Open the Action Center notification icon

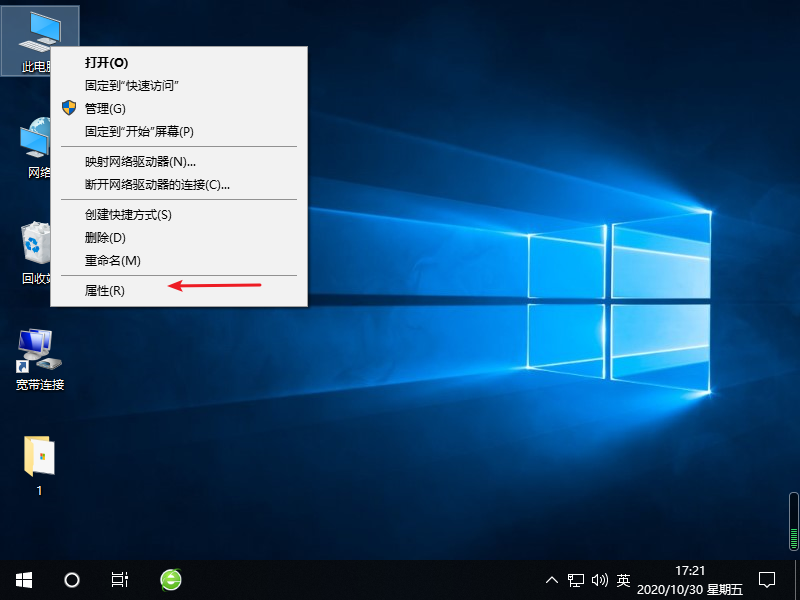(x=765, y=580)
